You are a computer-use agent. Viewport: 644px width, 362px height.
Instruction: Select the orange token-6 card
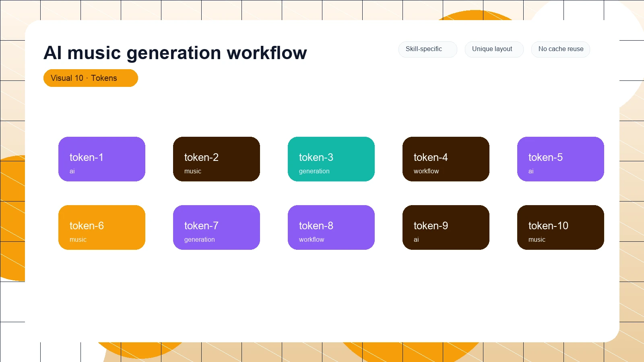click(x=102, y=227)
